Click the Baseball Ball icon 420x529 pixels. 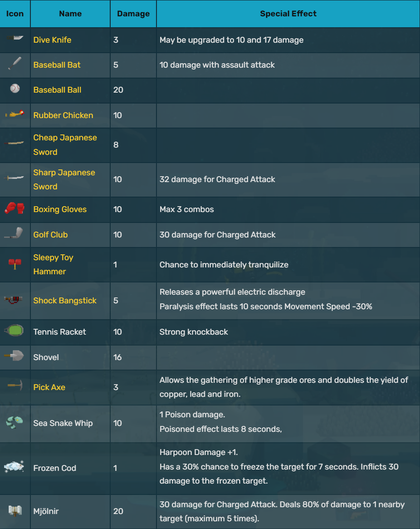pos(15,89)
